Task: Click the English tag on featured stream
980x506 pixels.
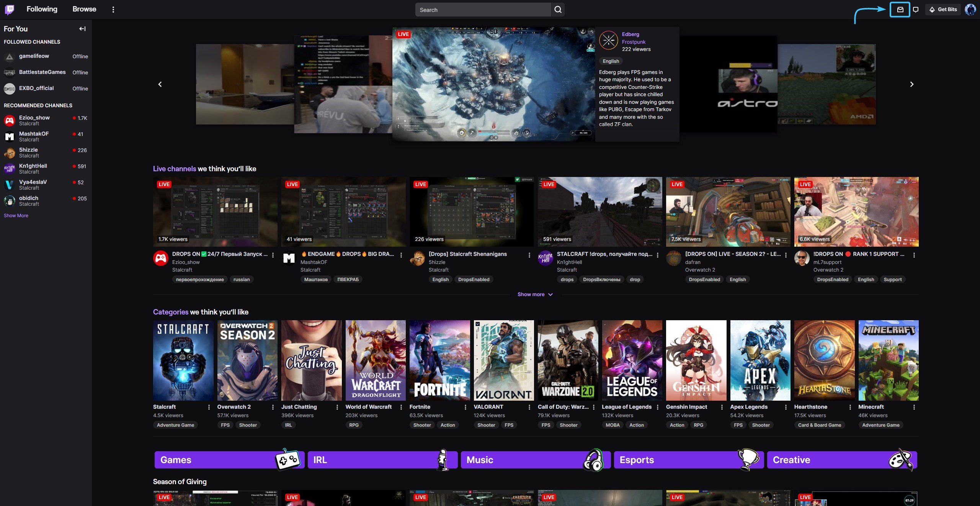Action: tap(611, 61)
